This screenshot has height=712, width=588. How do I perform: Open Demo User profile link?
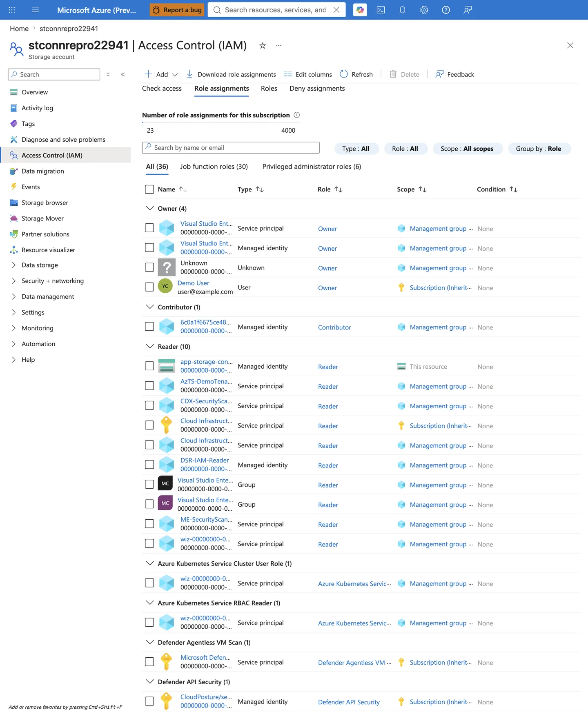click(x=193, y=283)
